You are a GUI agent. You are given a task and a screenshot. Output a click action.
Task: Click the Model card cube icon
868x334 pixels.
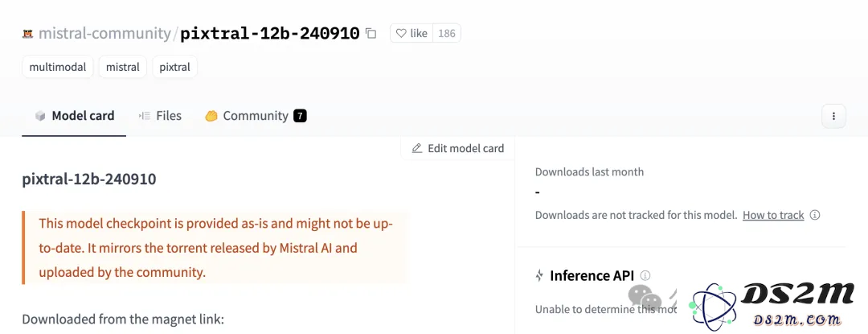[40, 117]
